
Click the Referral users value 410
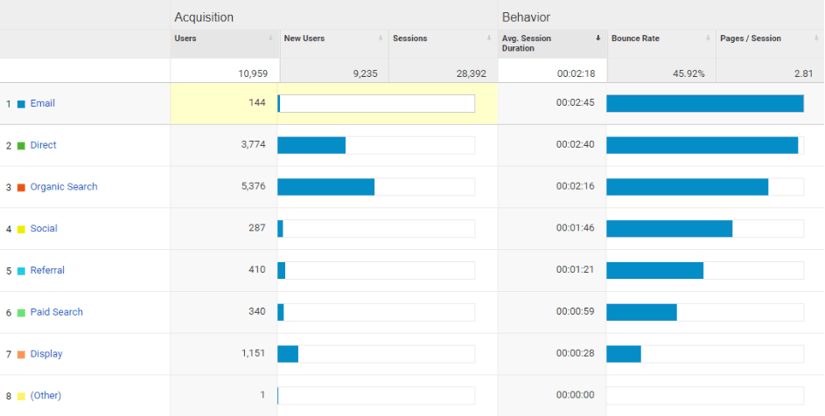tap(257, 270)
